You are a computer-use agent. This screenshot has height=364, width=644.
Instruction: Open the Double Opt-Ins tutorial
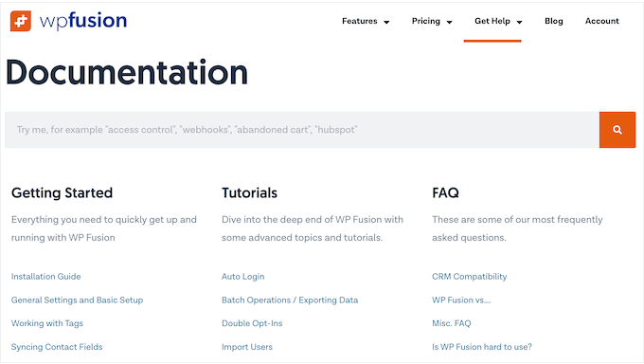pos(252,323)
